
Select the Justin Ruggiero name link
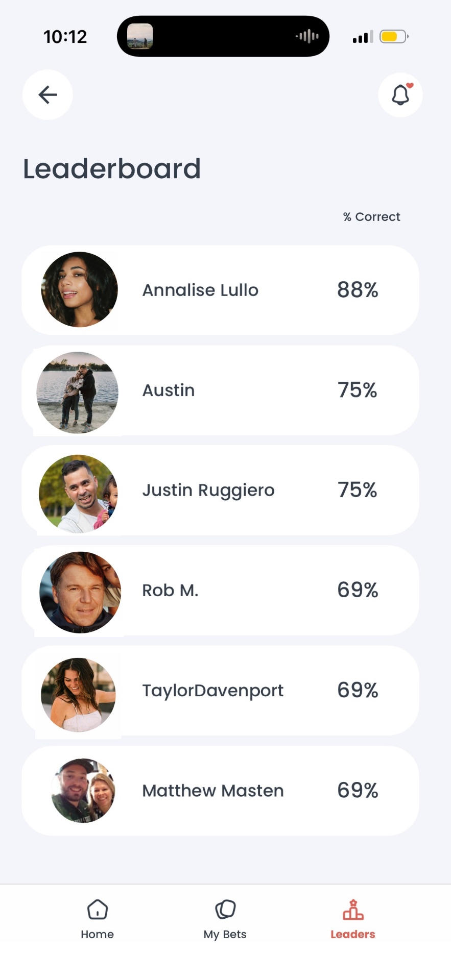pyautogui.click(x=208, y=490)
